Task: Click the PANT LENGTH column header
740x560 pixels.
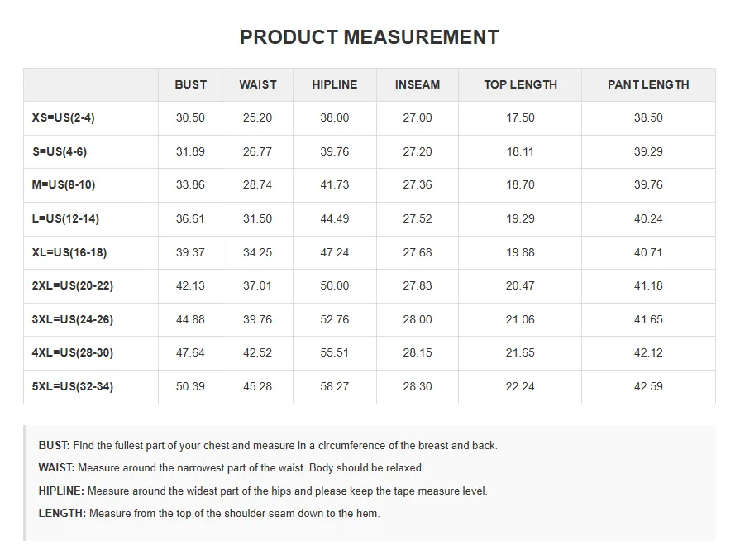Action: pos(648,84)
